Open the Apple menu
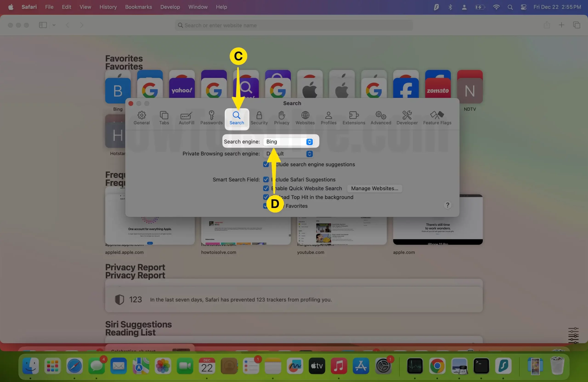The height and width of the screenshot is (382, 588). (x=11, y=7)
